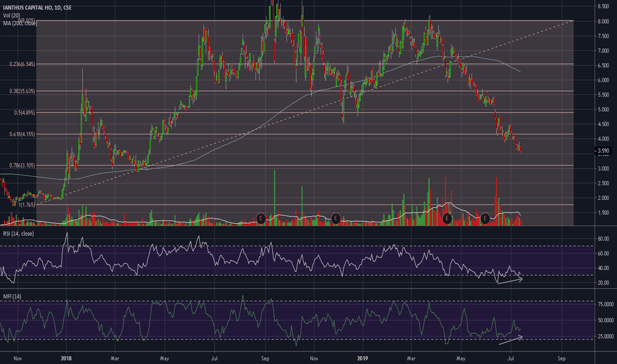Image resolution: width=617 pixels, height=364 pixels.
Task: Click the earnings marker in late May 2019
Action: (x=485, y=218)
